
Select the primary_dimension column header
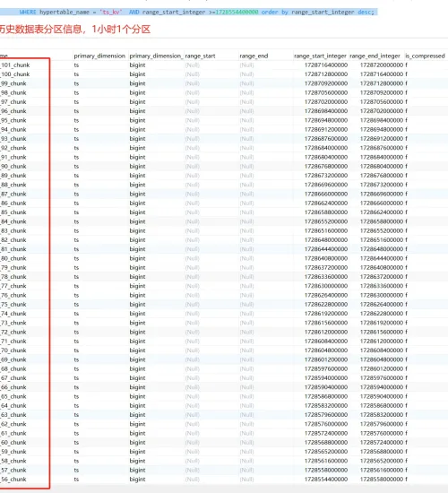99,56
